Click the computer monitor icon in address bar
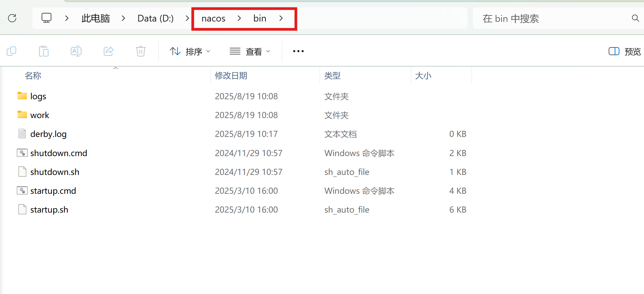Image resolution: width=644 pixels, height=294 pixels. click(46, 18)
